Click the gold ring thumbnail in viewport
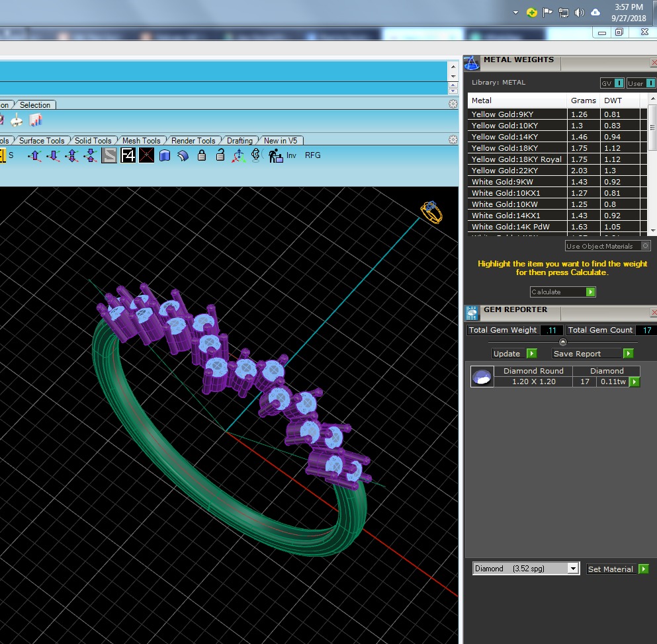This screenshot has height=644, width=657. (431, 212)
